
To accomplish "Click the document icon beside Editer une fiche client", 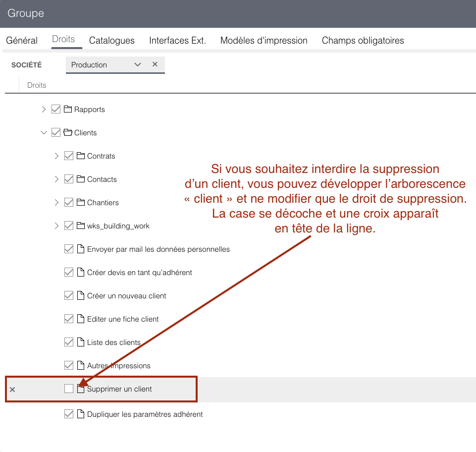I will pos(80,319).
